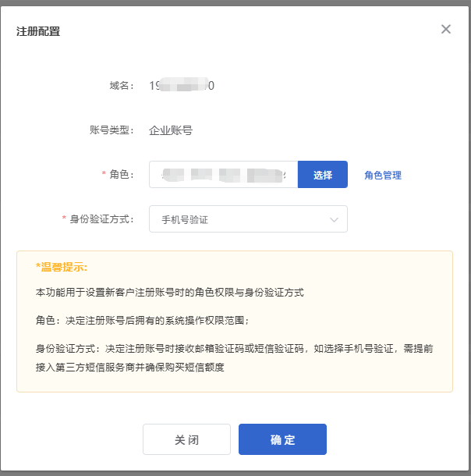Select the blurred domain name value

[x=182, y=86]
